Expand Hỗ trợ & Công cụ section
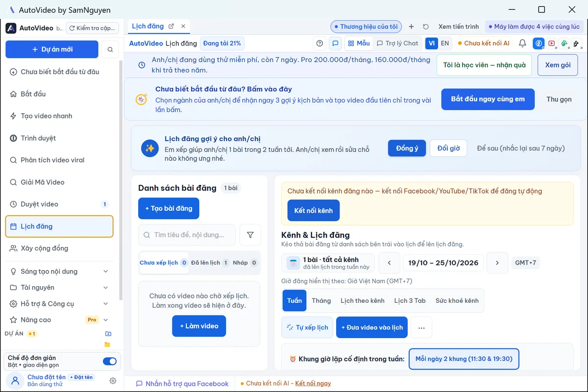Viewport: 588px width, 392px height. (x=59, y=304)
